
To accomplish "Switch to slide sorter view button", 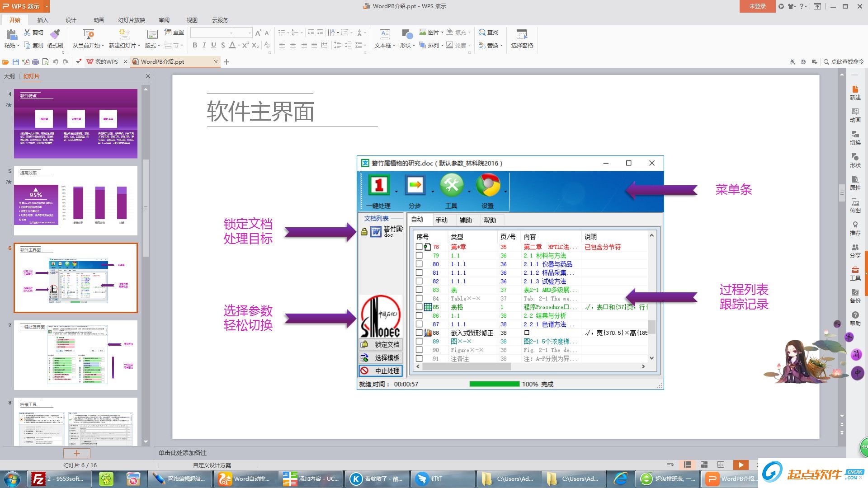I will [704, 465].
